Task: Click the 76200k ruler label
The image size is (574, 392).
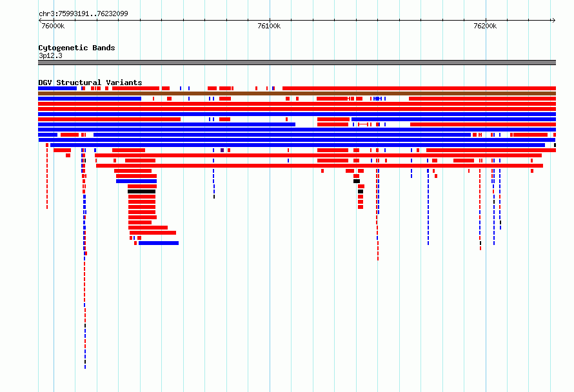Action: pos(485,26)
